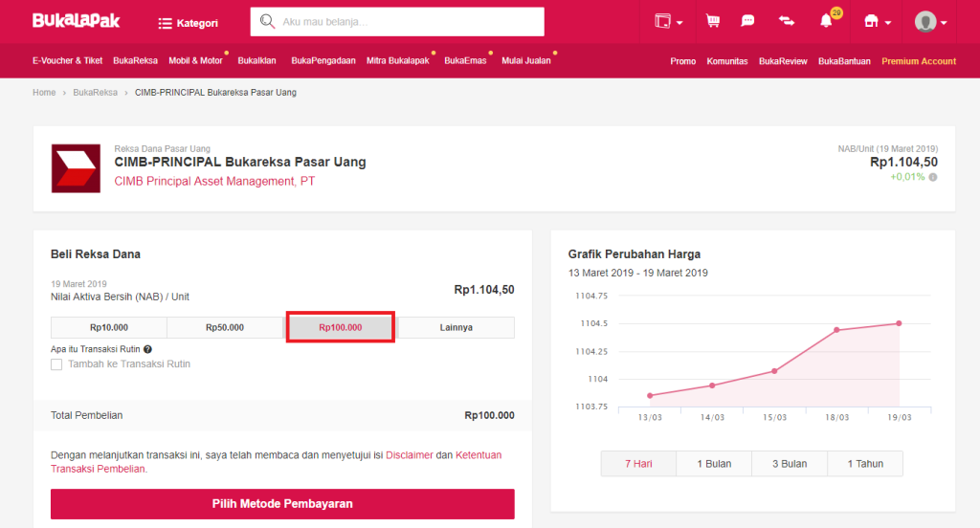Open the shopping cart icon

coord(712,21)
